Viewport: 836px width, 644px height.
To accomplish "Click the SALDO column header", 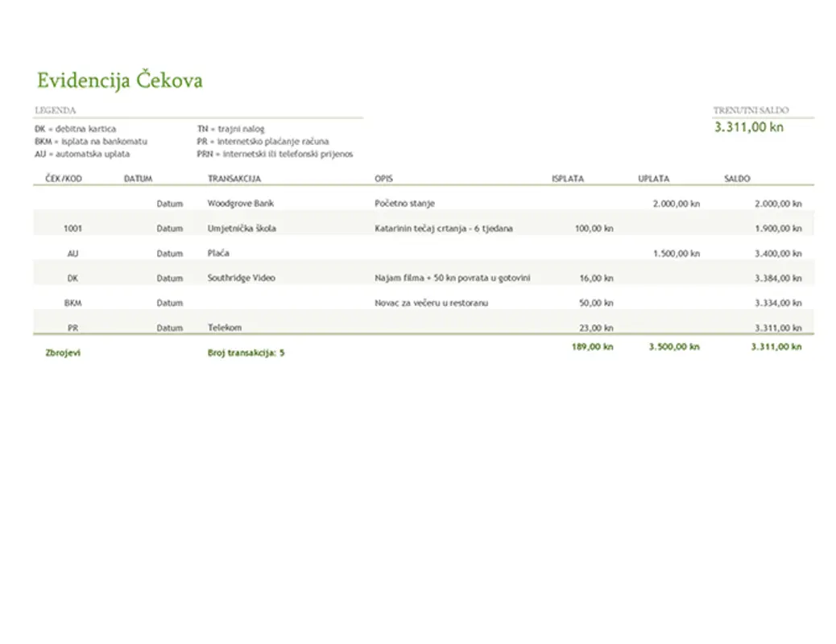I will click(737, 179).
